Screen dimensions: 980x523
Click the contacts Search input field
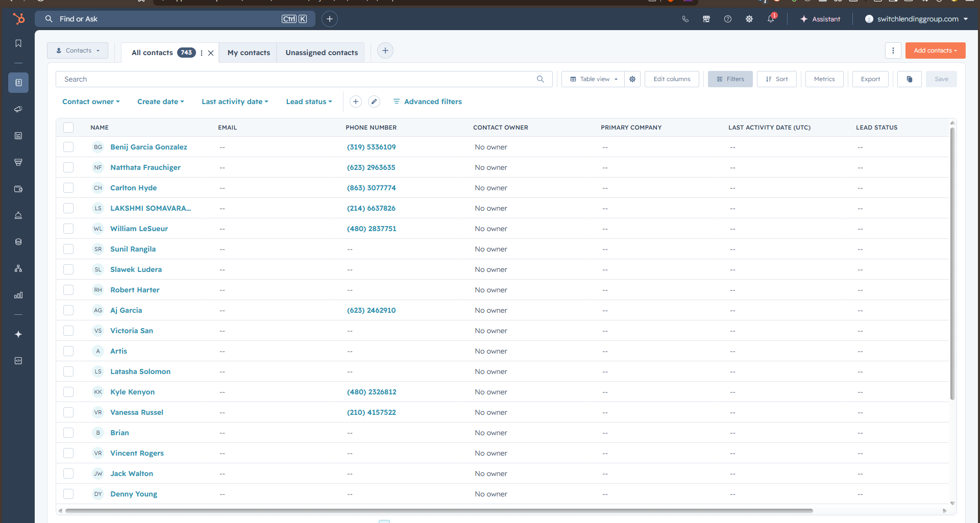point(304,79)
